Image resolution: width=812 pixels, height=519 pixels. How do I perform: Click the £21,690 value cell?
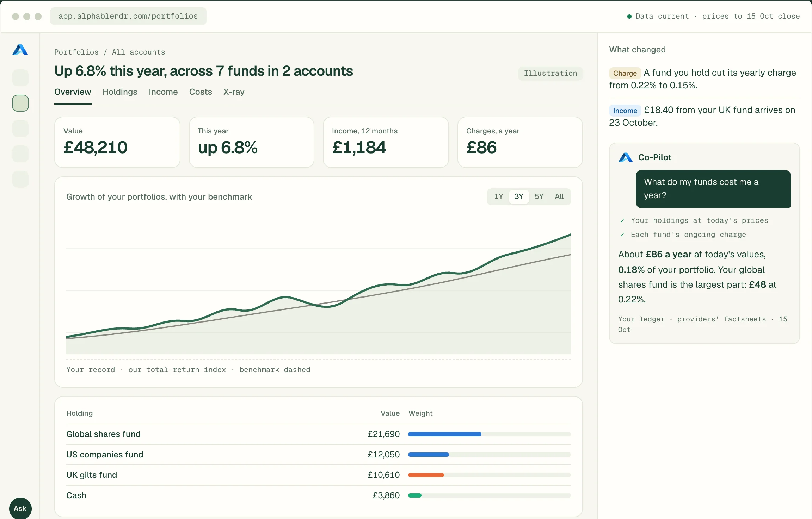[383, 434]
